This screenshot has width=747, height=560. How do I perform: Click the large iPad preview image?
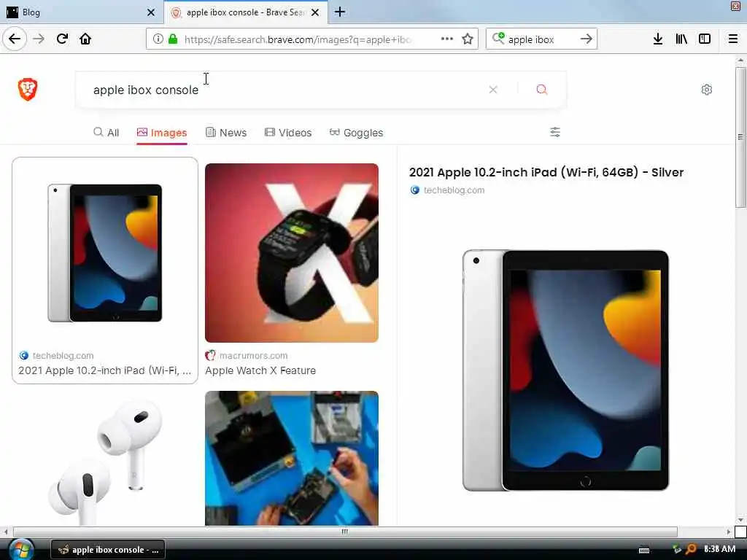click(565, 370)
